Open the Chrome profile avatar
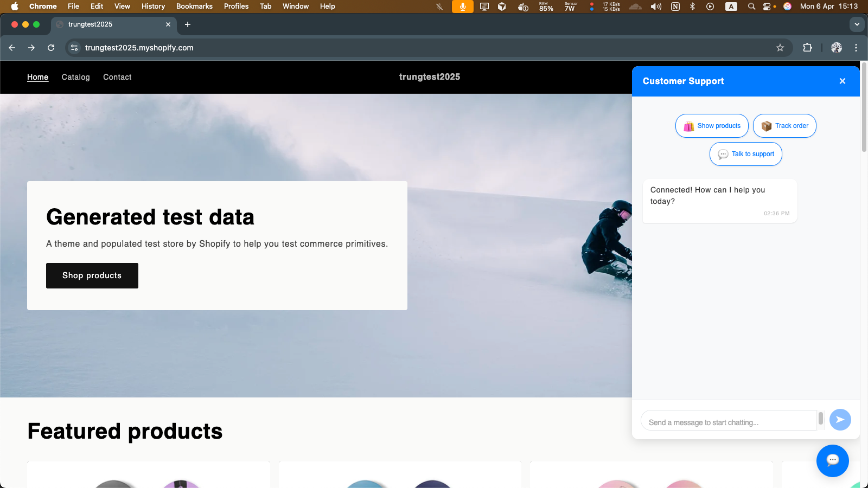 pyautogui.click(x=837, y=48)
